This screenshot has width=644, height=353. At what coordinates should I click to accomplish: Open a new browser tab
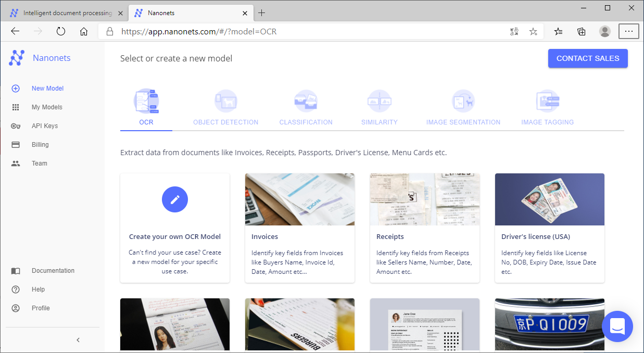tap(262, 12)
